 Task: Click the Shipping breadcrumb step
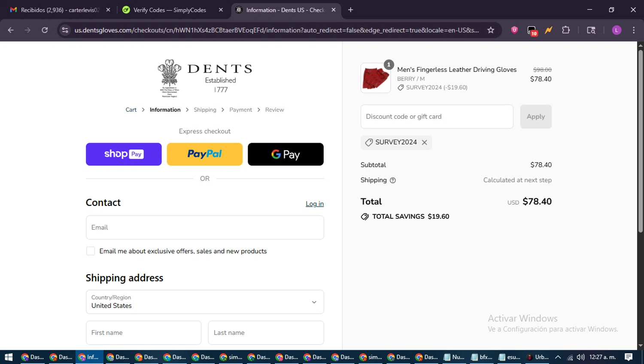click(x=205, y=110)
